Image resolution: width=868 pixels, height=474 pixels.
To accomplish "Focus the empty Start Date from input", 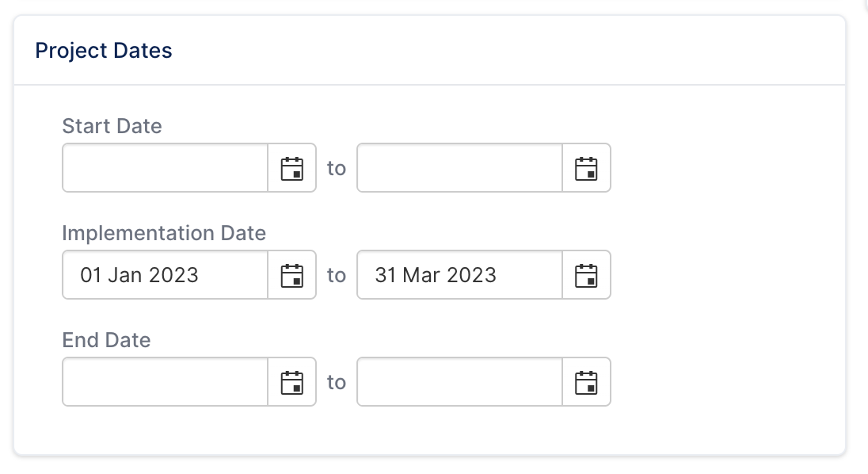I will pos(165,168).
